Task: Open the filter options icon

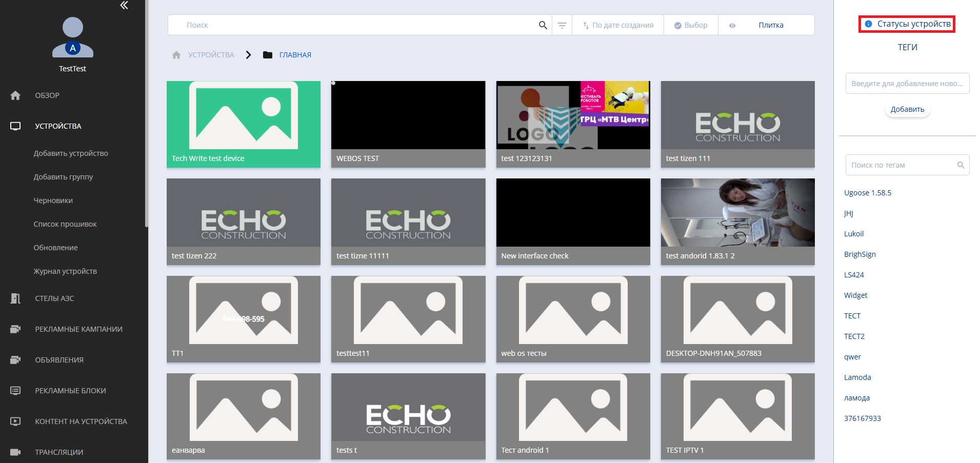Action: click(562, 25)
